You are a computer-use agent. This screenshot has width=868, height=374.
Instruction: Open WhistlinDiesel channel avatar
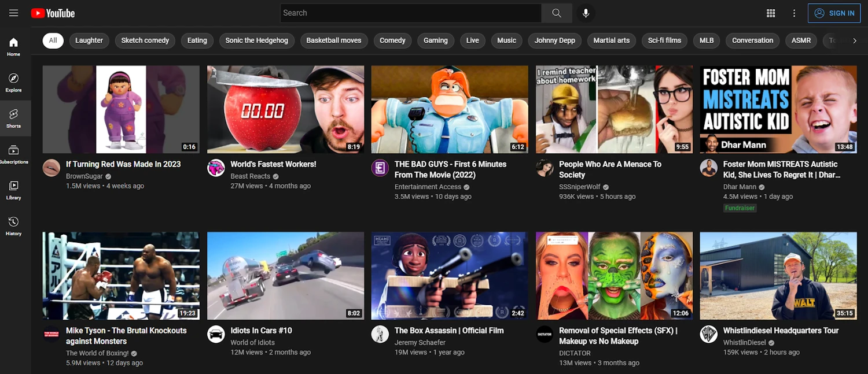pyautogui.click(x=709, y=334)
